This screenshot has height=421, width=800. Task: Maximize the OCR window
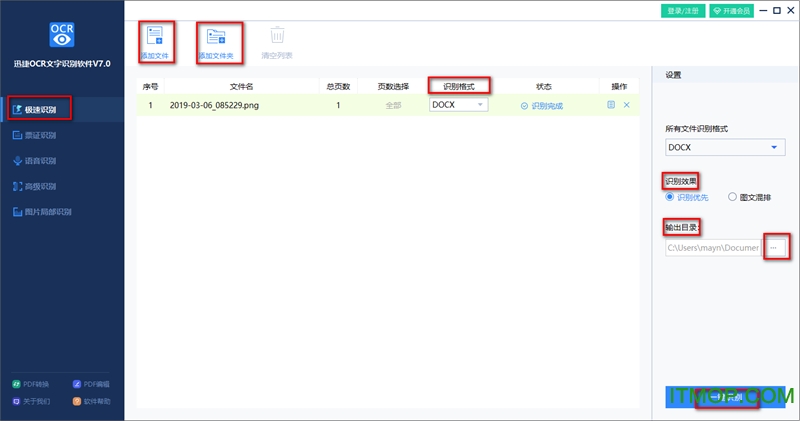point(777,10)
